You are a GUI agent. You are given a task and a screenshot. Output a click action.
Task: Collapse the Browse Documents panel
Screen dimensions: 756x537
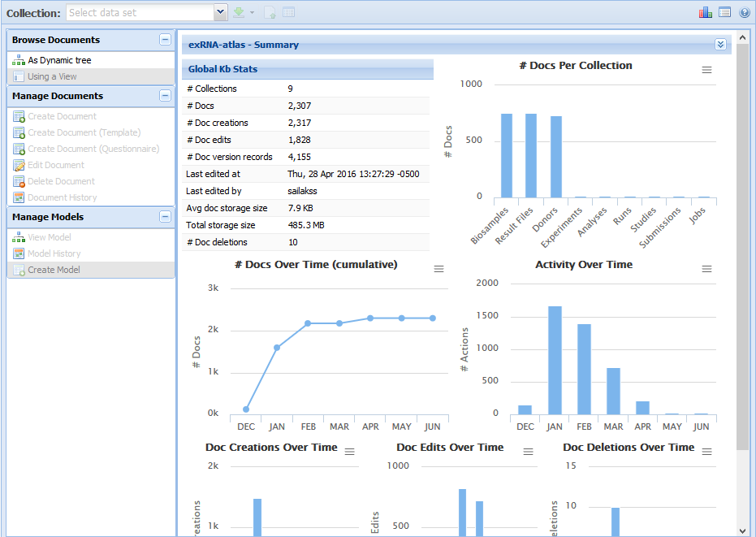(165, 40)
